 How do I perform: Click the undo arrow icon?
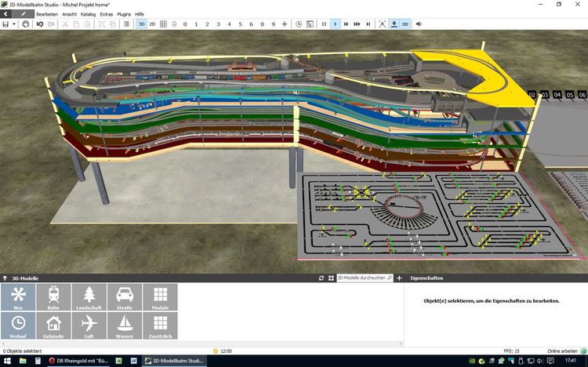click(x=40, y=24)
